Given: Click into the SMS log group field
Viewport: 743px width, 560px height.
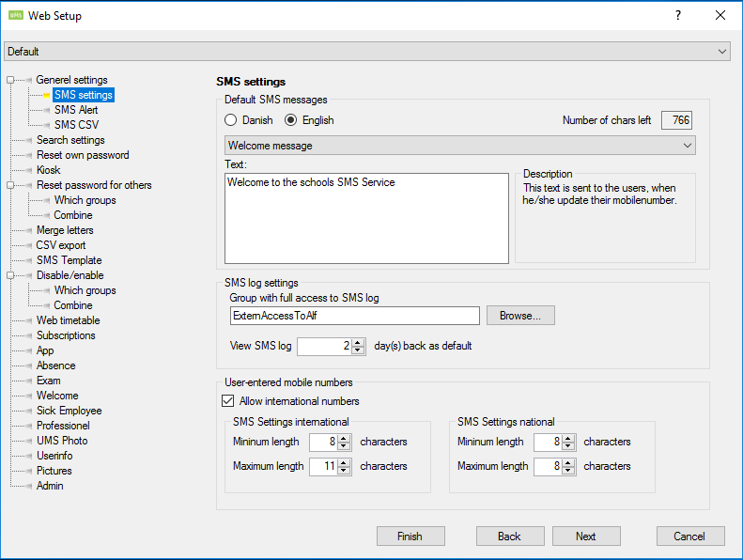Looking at the screenshot, I should tap(354, 316).
